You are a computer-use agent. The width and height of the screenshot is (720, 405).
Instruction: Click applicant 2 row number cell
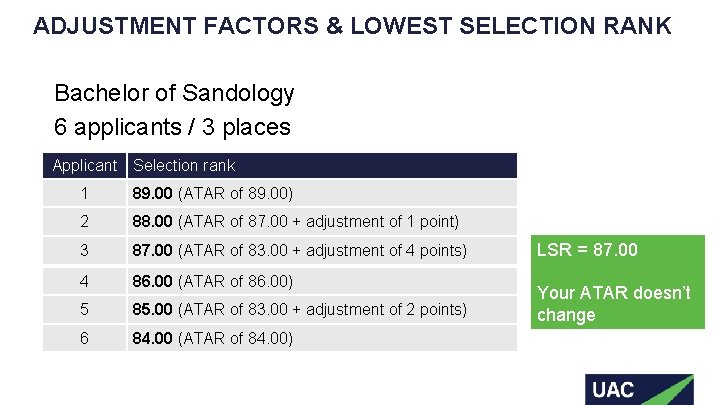pos(85,221)
